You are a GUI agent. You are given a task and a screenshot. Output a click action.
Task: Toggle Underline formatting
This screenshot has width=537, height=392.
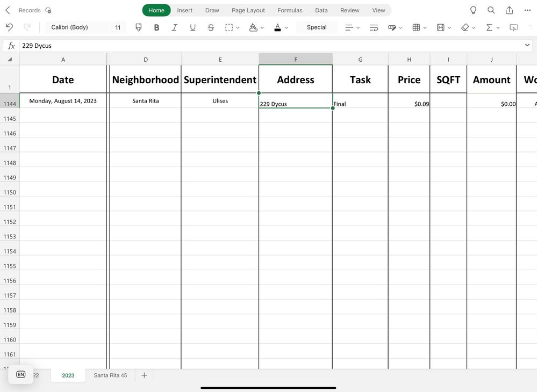point(193,27)
